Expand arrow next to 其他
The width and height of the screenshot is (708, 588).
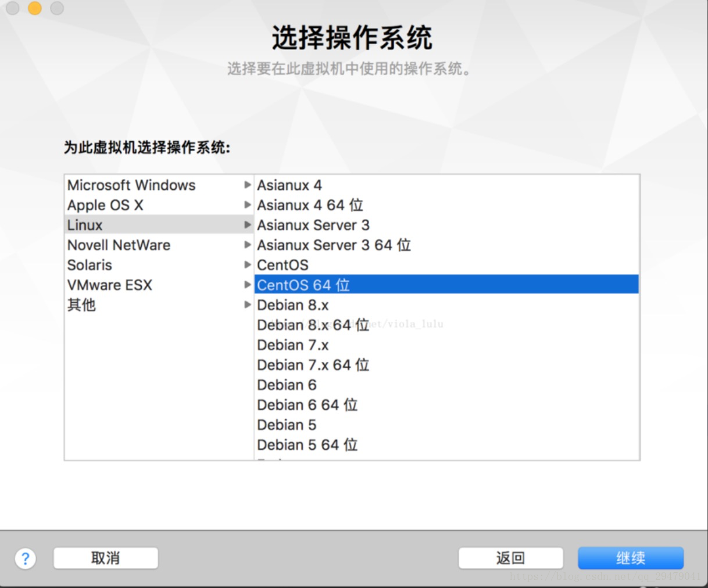248,304
